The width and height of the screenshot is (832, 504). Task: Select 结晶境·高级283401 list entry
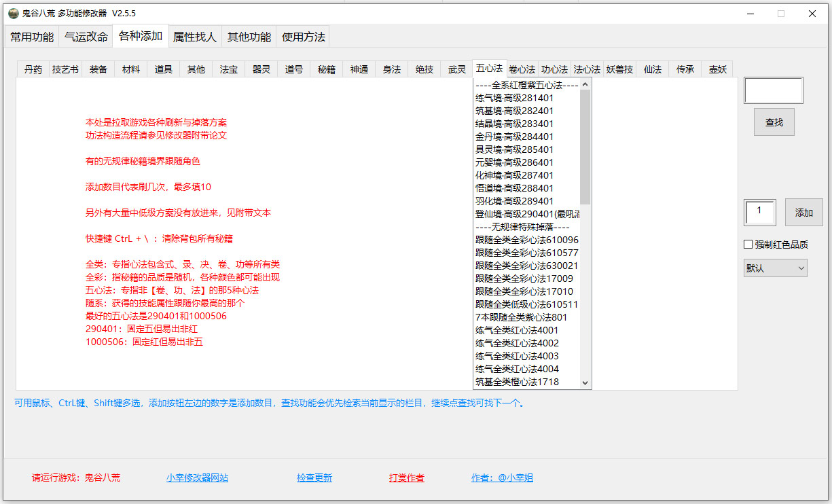pos(526,124)
